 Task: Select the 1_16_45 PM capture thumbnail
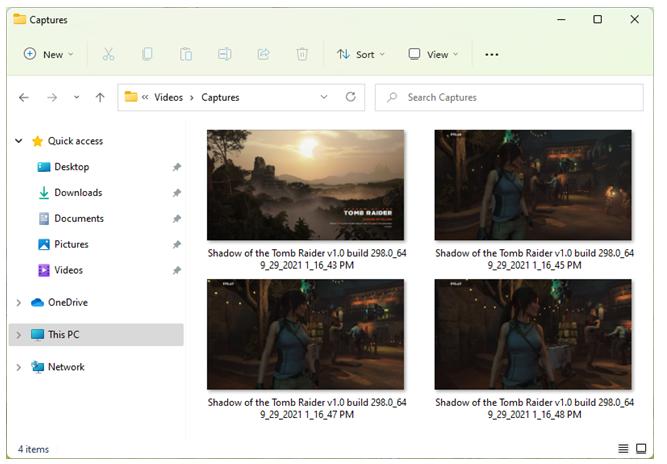coord(533,185)
